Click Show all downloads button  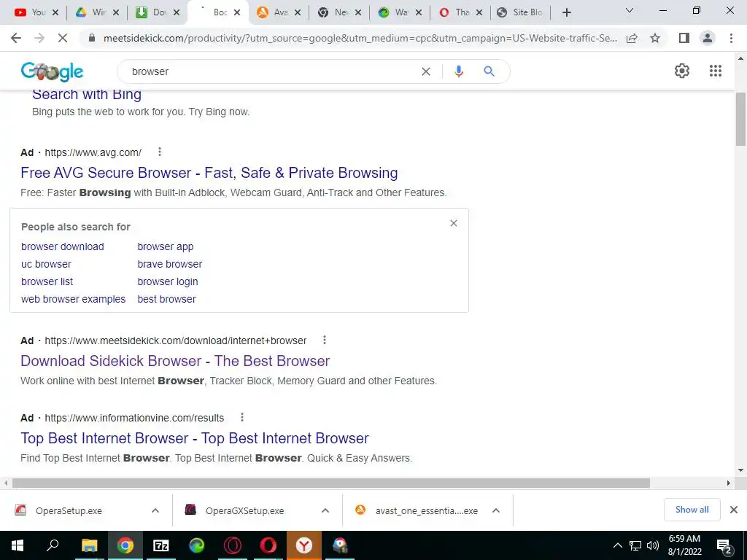pyautogui.click(x=692, y=510)
